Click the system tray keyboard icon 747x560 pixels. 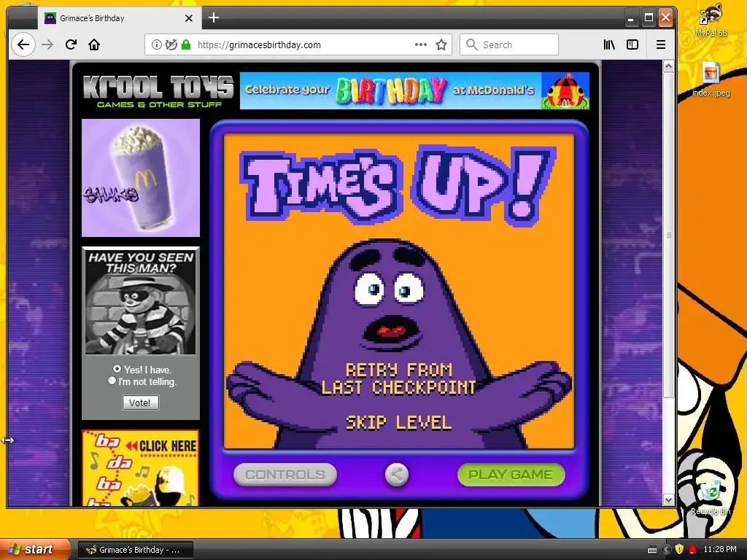pyautogui.click(x=652, y=550)
